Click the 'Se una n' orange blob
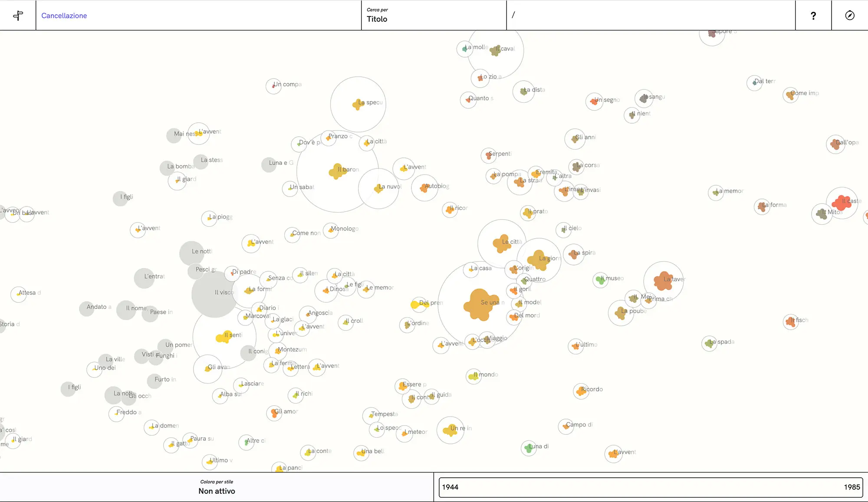868x502 pixels. click(480, 305)
